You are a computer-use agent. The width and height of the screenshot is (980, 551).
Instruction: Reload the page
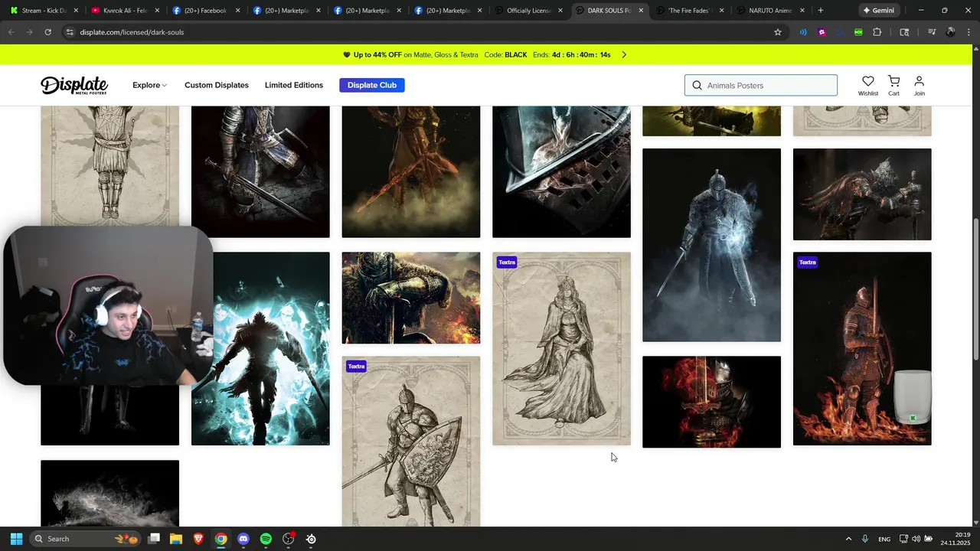click(x=47, y=32)
